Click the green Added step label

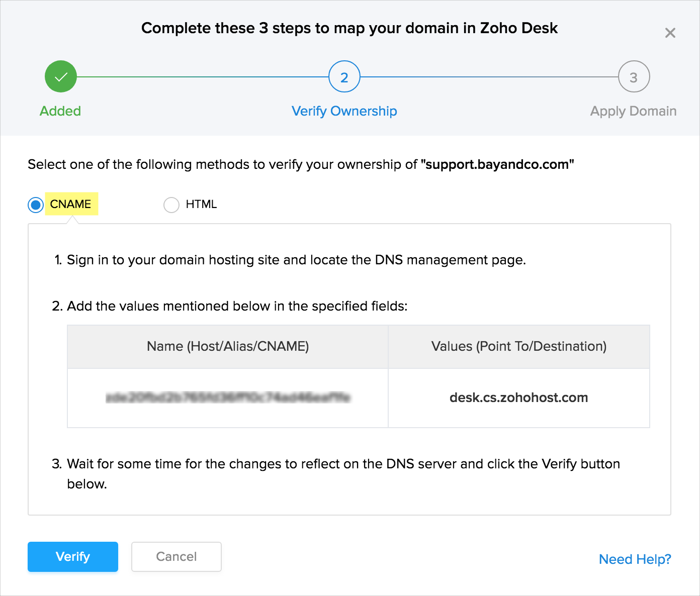(60, 111)
